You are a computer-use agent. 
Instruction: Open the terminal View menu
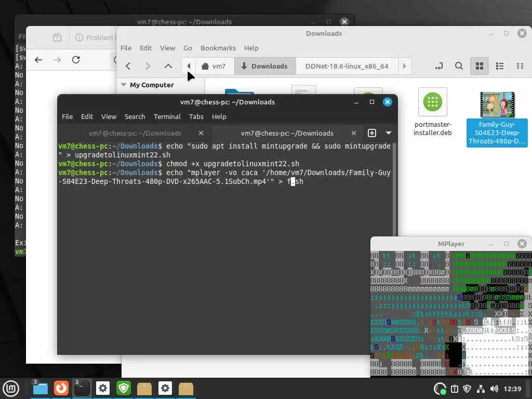(x=109, y=117)
